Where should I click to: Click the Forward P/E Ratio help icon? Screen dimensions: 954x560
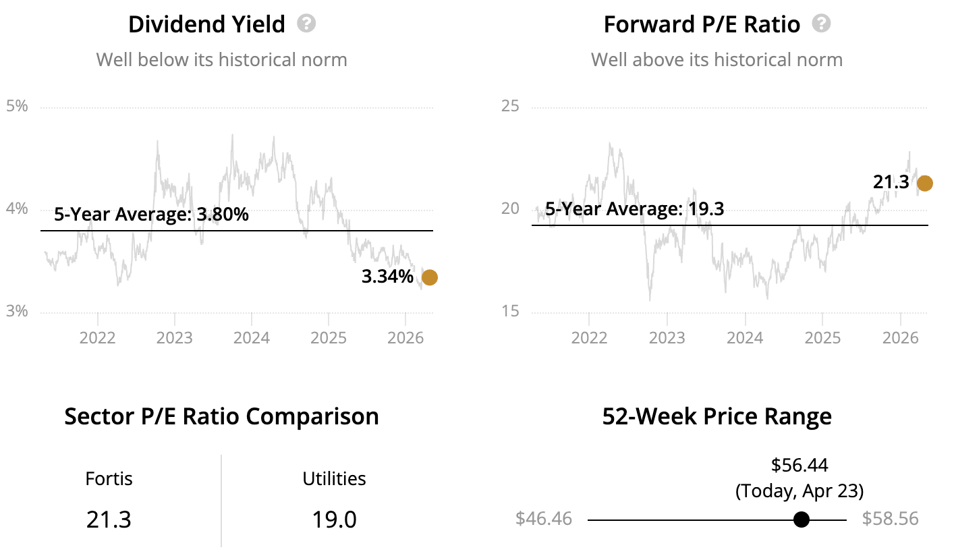(x=821, y=24)
